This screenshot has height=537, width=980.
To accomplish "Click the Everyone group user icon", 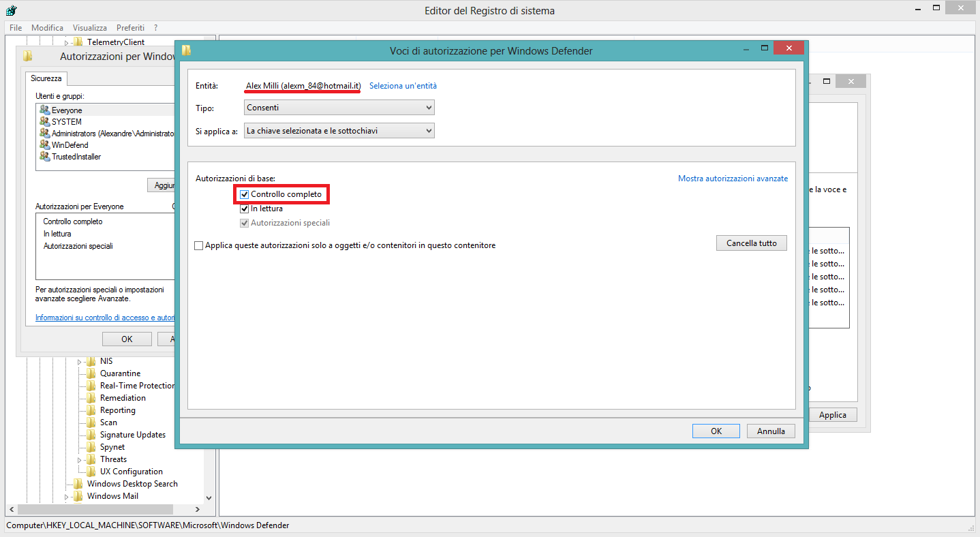I will (x=44, y=110).
